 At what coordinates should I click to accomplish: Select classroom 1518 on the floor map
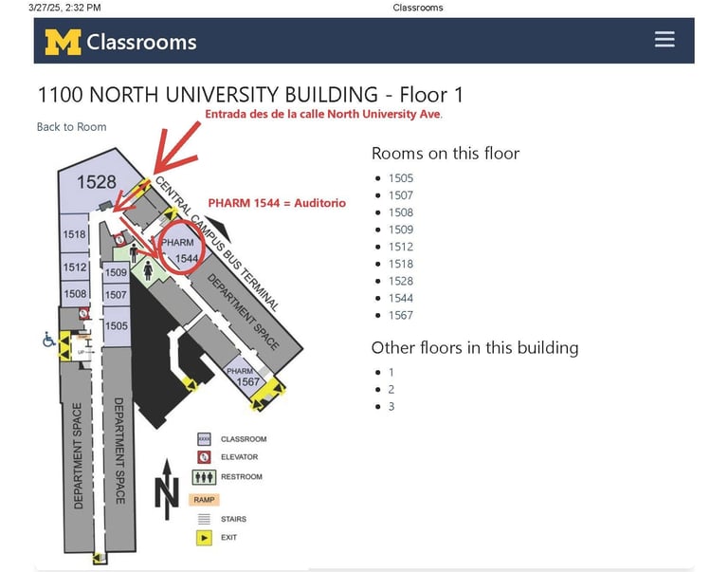pos(74,233)
